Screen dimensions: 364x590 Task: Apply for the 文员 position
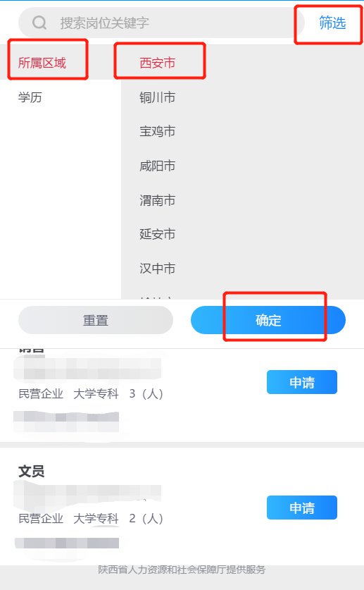click(302, 508)
